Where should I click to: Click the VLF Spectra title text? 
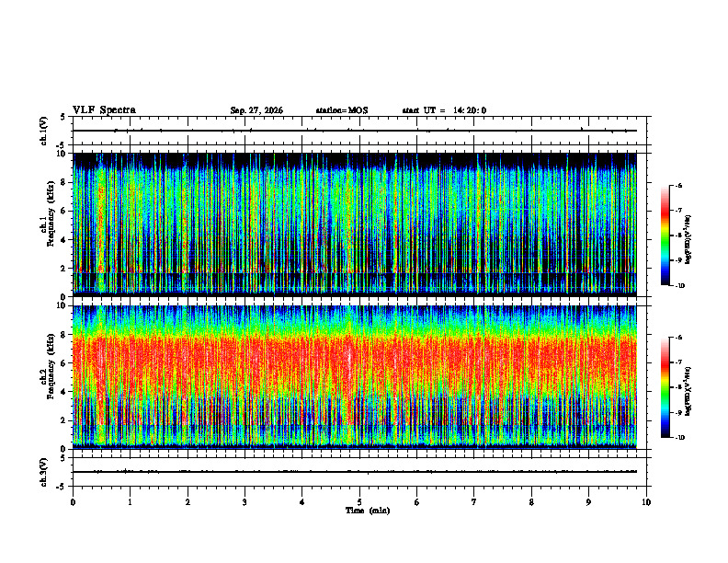point(104,110)
